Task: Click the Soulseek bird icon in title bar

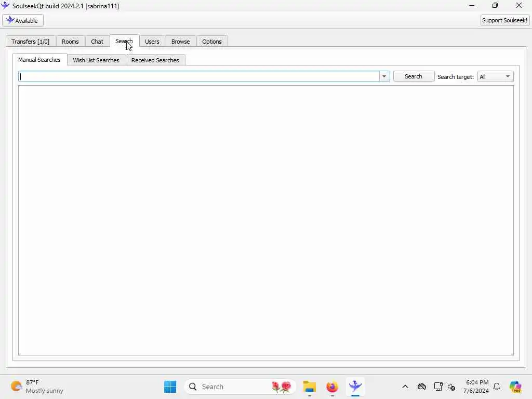Action: [x=5, y=6]
